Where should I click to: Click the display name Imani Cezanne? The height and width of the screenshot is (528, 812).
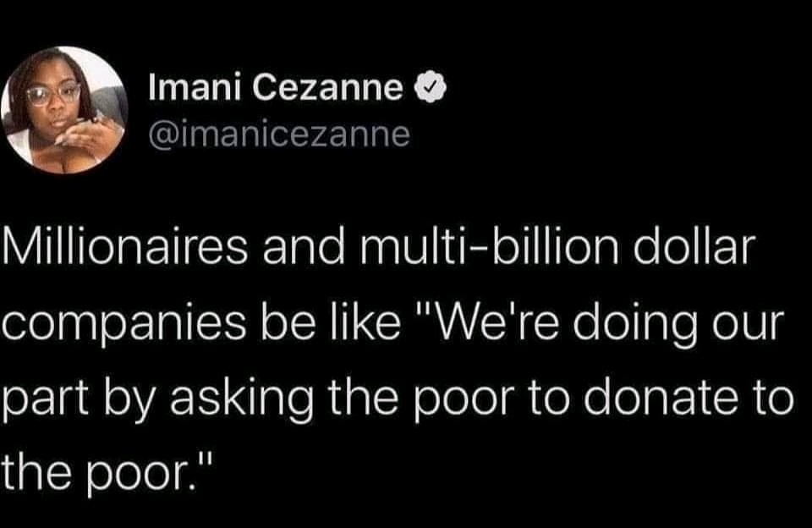pos(276,87)
